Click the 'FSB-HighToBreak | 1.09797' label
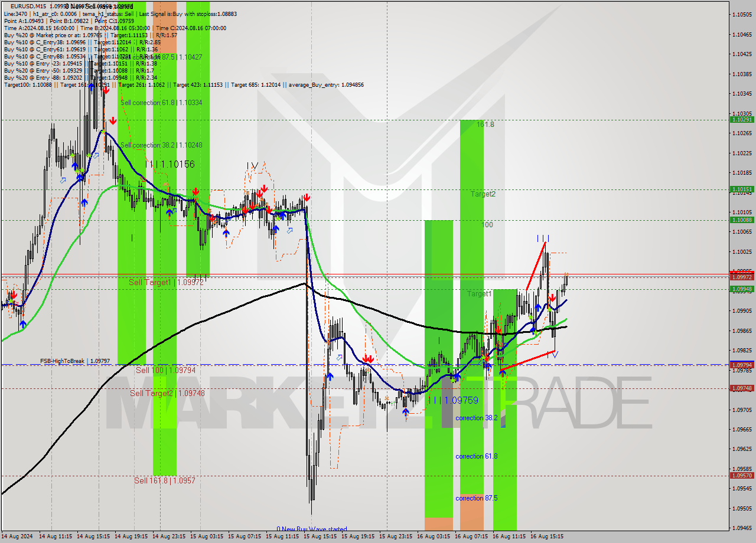This screenshot has width=756, height=543. 75,361
